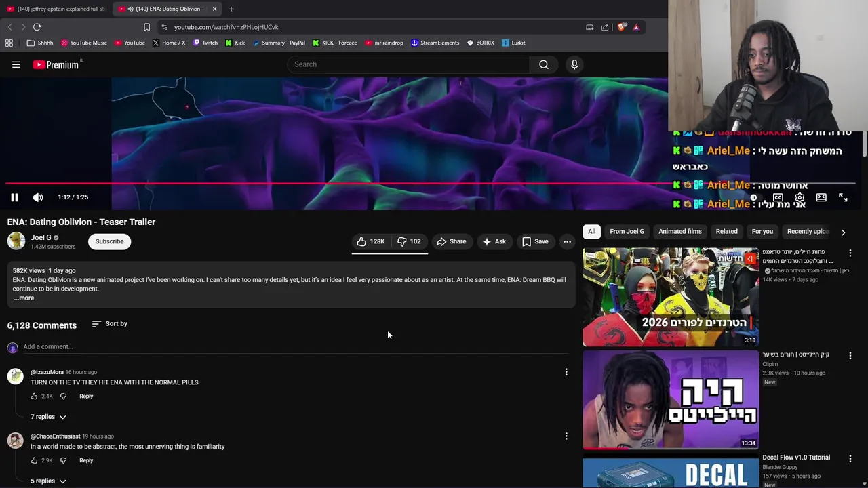Select the From Joel G chip
This screenshot has height=488, width=868.
pos(627,232)
